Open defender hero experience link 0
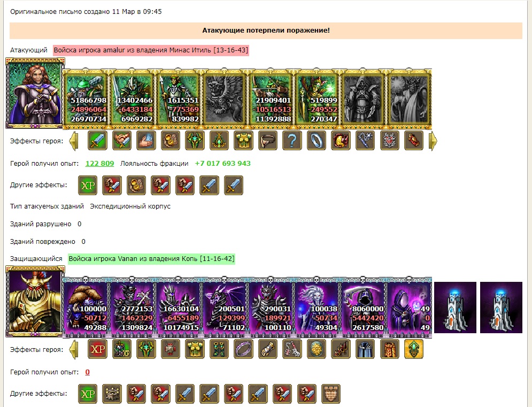The height and width of the screenshot is (407, 532). tap(87, 372)
